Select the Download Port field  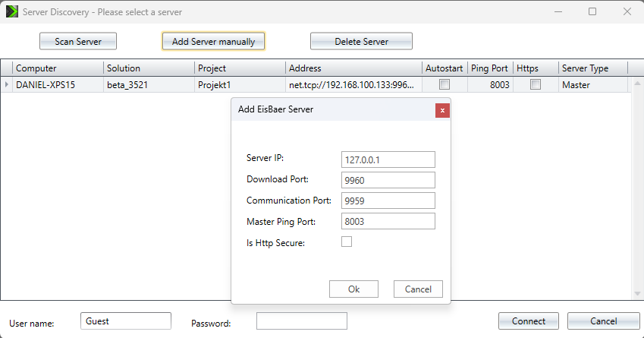point(388,180)
